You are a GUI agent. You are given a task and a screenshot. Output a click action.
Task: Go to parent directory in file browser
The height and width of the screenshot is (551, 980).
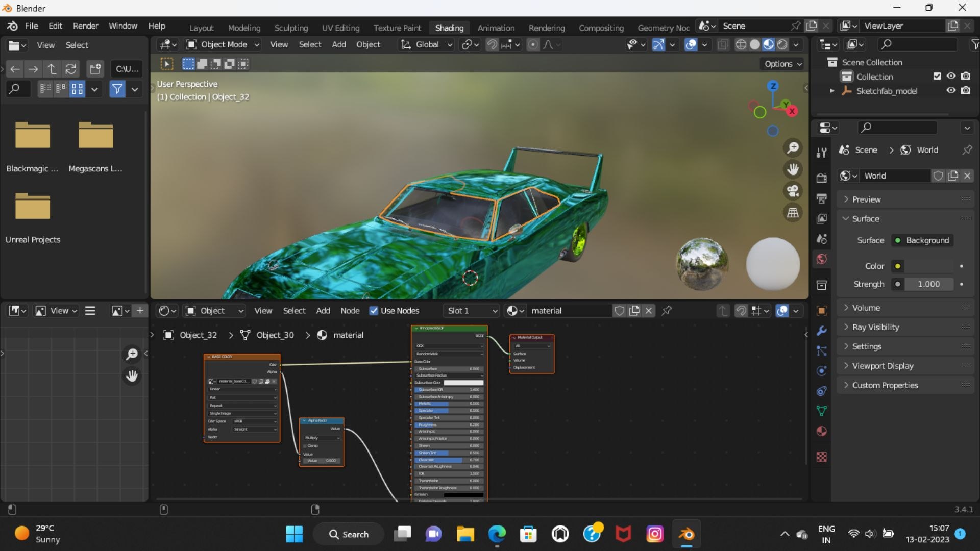coord(52,69)
